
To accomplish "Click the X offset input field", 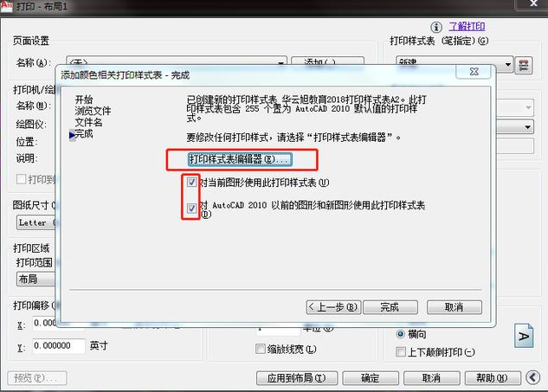I will coord(45,323).
